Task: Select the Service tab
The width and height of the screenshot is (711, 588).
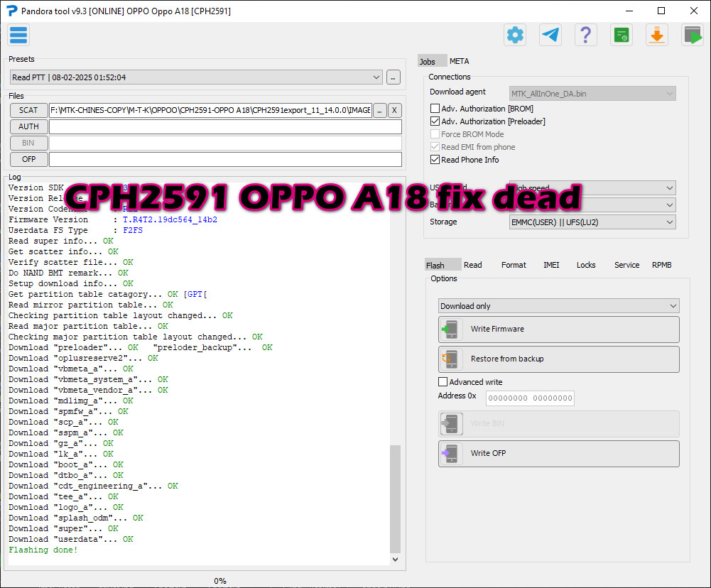Action: pyautogui.click(x=626, y=265)
